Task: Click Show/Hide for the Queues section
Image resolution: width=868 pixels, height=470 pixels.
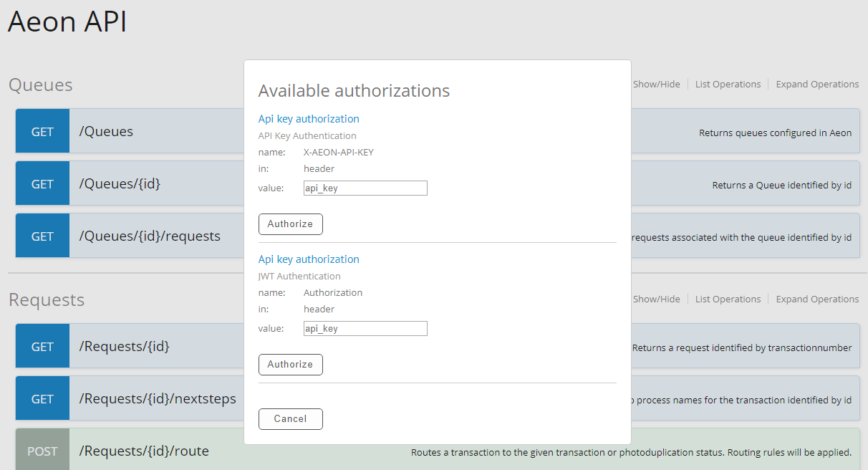Action: tap(656, 84)
